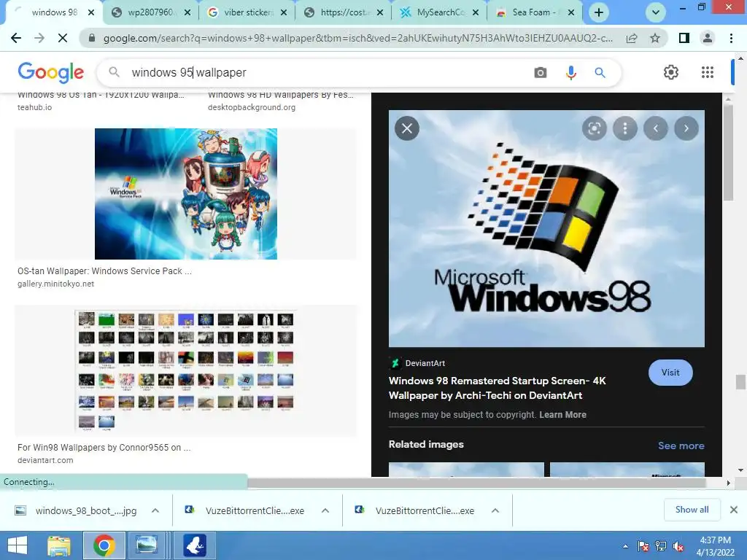Click See more related images

pyautogui.click(x=681, y=446)
